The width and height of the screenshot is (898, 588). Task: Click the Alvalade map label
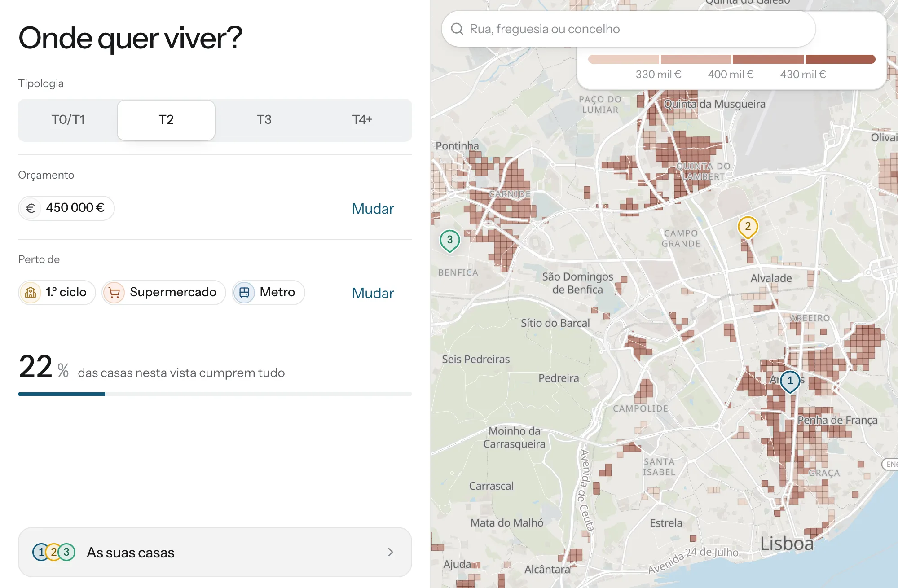click(771, 278)
